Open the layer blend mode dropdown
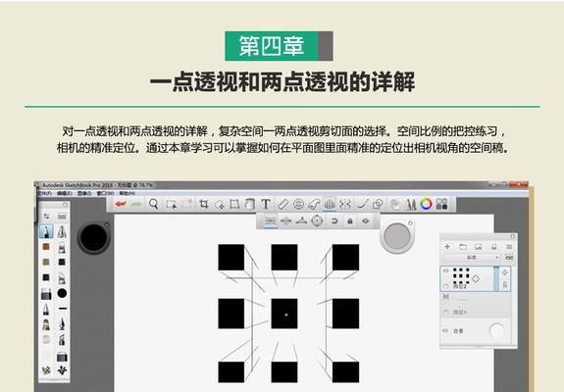The image size is (564, 392). (x=472, y=258)
